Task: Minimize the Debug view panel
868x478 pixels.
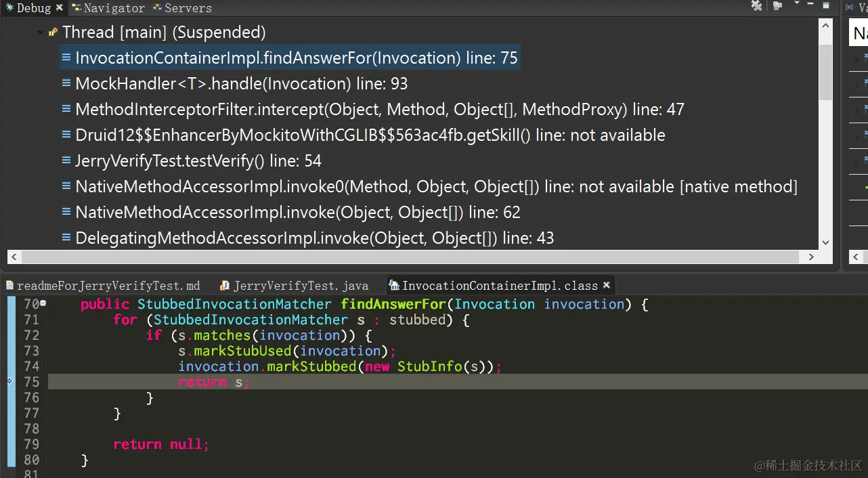Action: point(810,5)
